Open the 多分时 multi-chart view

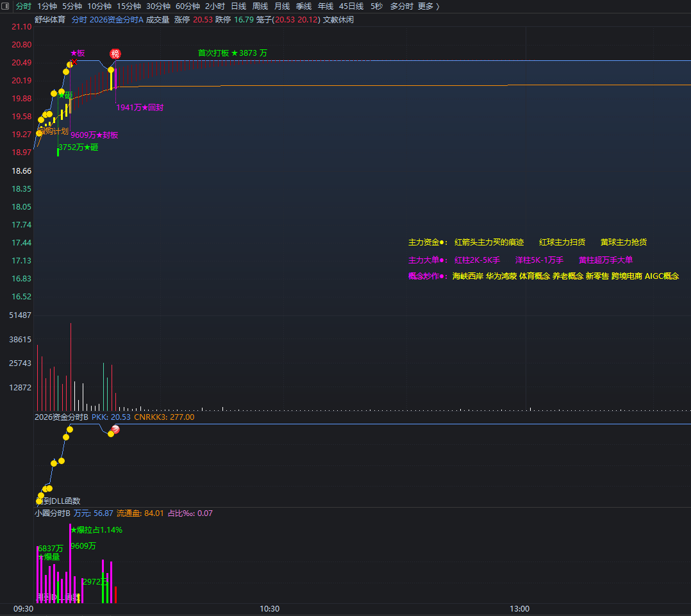tap(401, 6)
